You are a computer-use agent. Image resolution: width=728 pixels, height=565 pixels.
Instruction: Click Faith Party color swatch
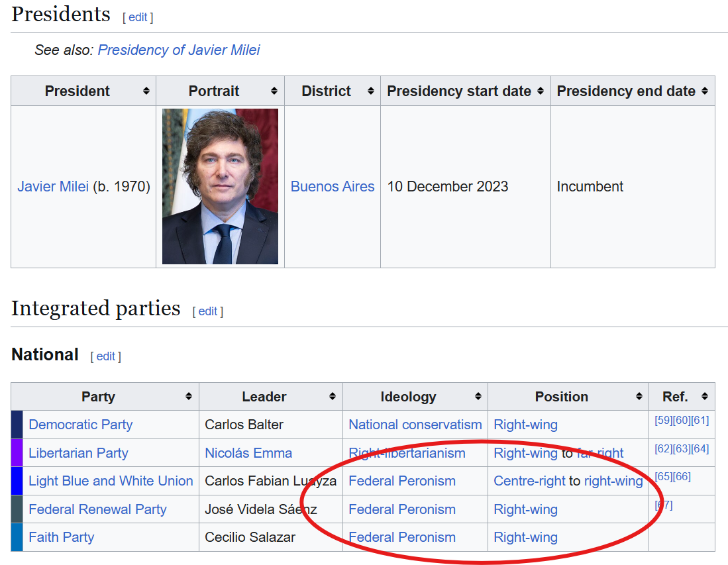[17, 537]
